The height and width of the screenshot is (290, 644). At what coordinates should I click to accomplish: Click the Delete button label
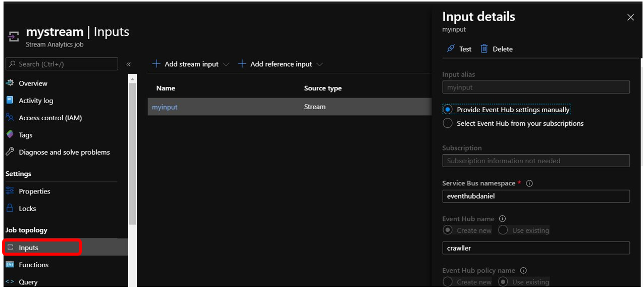503,49
